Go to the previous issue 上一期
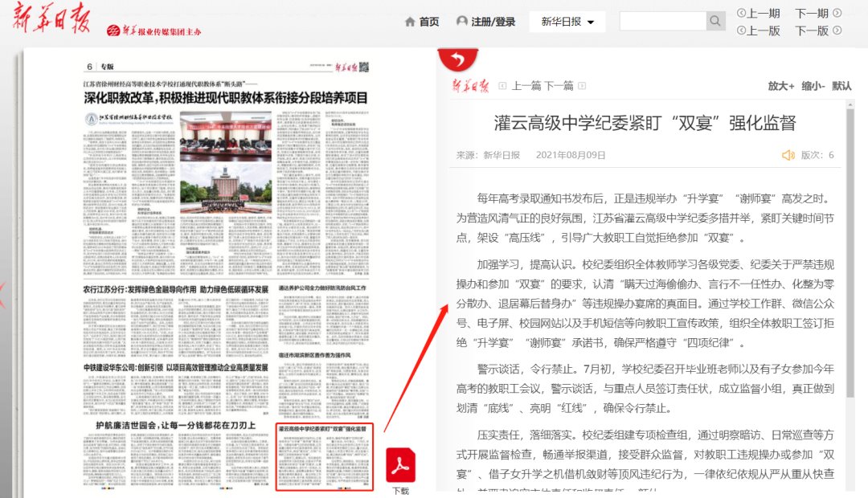The image size is (868, 498). [759, 14]
